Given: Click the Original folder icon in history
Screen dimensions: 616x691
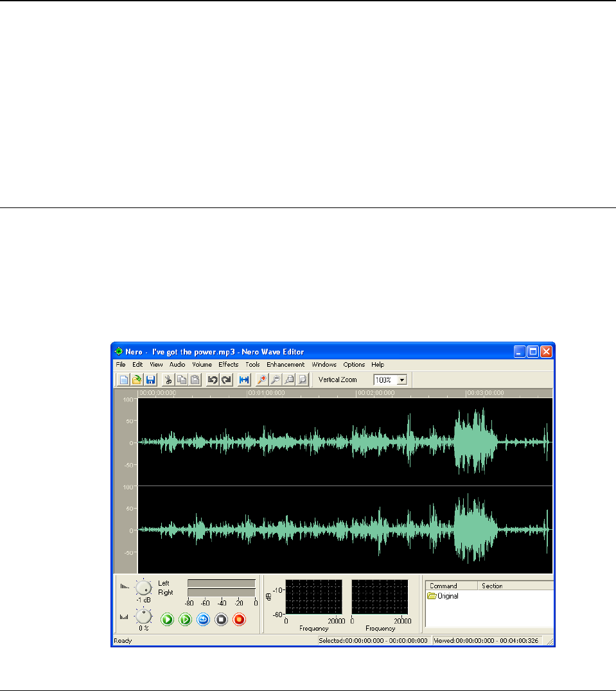Looking at the screenshot, I should [x=432, y=596].
